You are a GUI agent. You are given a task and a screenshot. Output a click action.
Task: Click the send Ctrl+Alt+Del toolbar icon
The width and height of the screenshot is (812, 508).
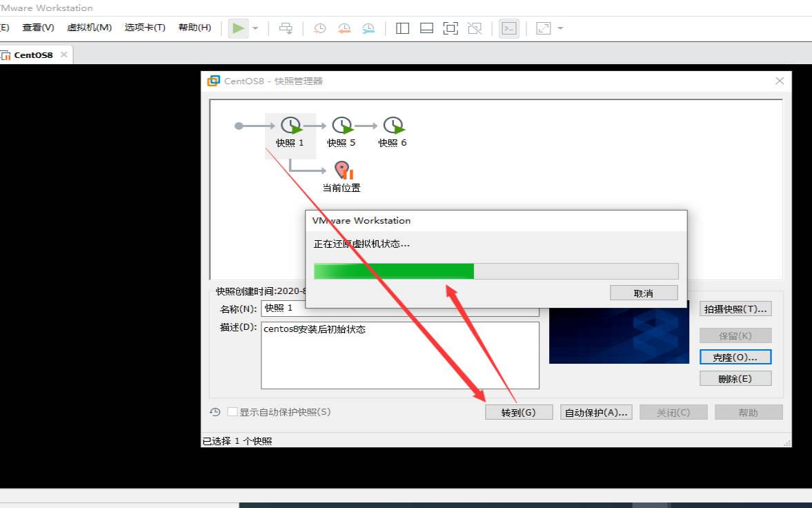(x=286, y=28)
